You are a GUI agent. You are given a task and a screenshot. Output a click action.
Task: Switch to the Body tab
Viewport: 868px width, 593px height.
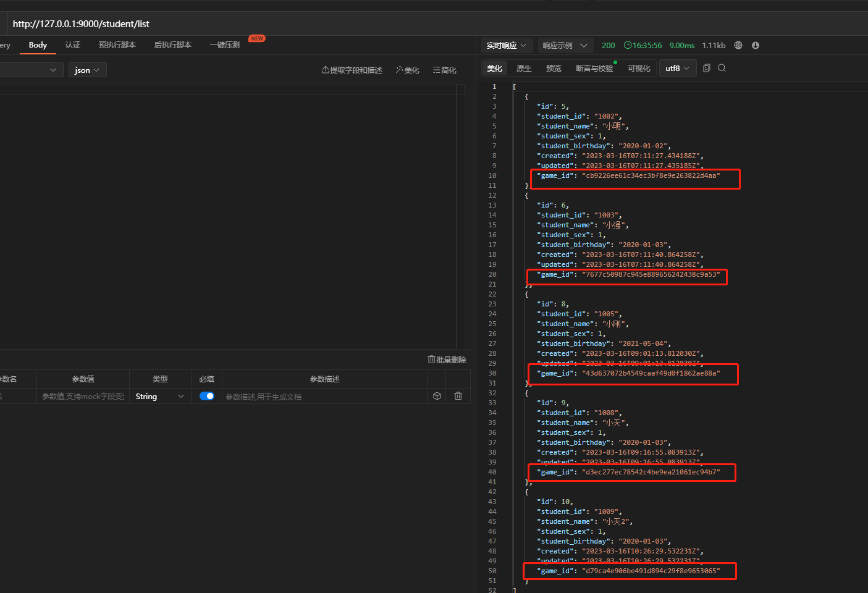[x=38, y=45]
